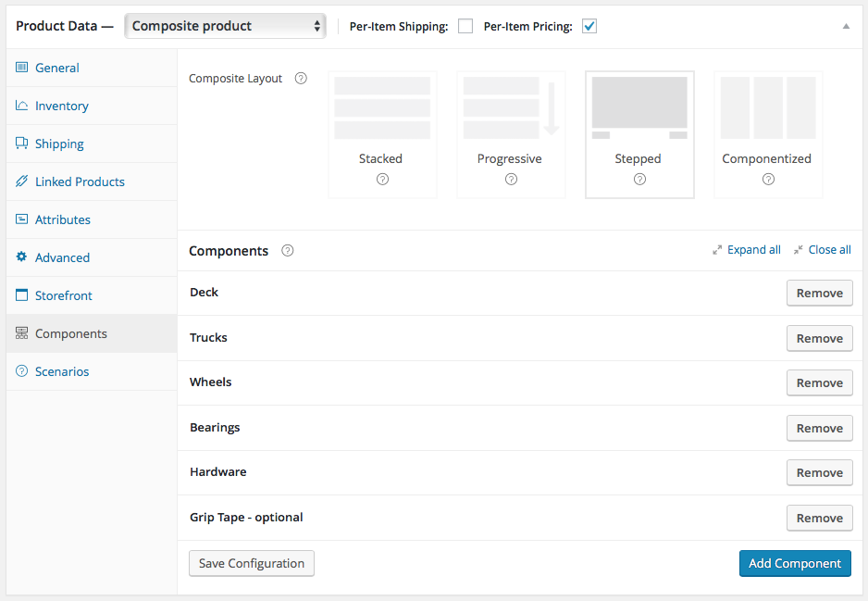Screen dimensions: 868x601
Task: Remove the Wheels component
Action: [819, 382]
